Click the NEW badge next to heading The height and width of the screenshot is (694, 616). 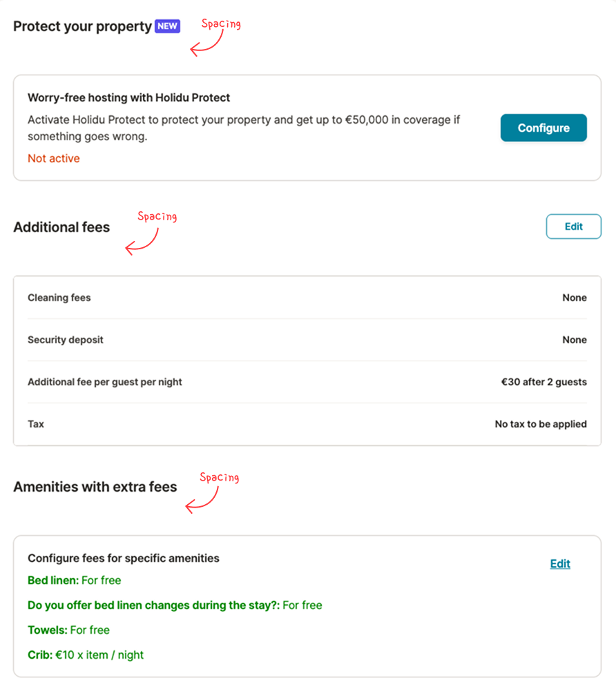pos(168,26)
